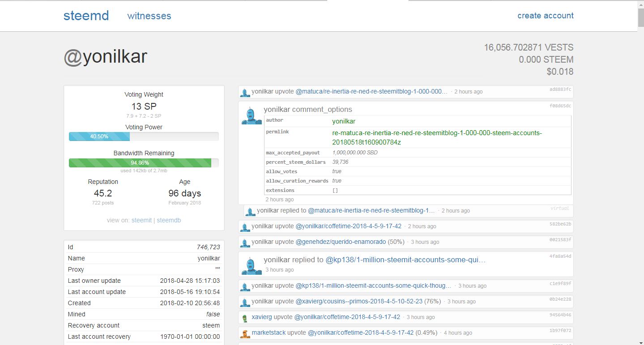Screen dimensions: 644x345
Task: Click the 13 SP voting weight value
Action: click(144, 106)
